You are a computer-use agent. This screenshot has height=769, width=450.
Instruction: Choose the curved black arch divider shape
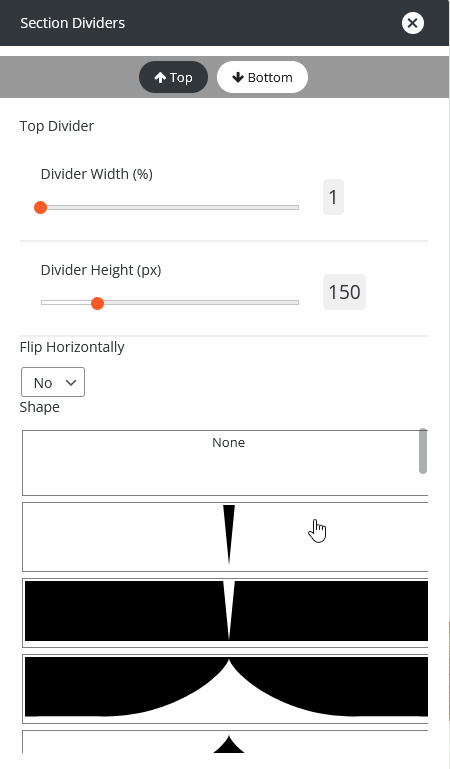coord(225,689)
